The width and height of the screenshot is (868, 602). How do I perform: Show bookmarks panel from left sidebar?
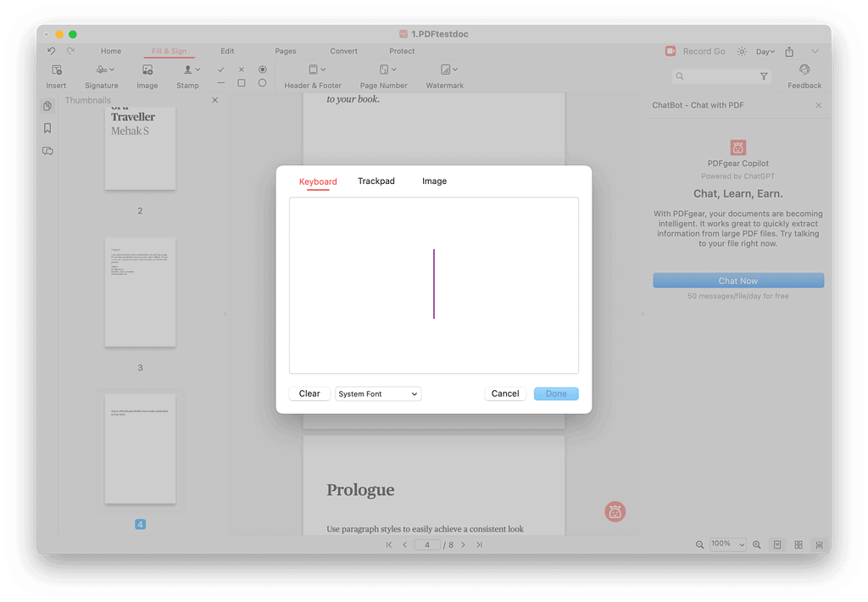(x=47, y=128)
